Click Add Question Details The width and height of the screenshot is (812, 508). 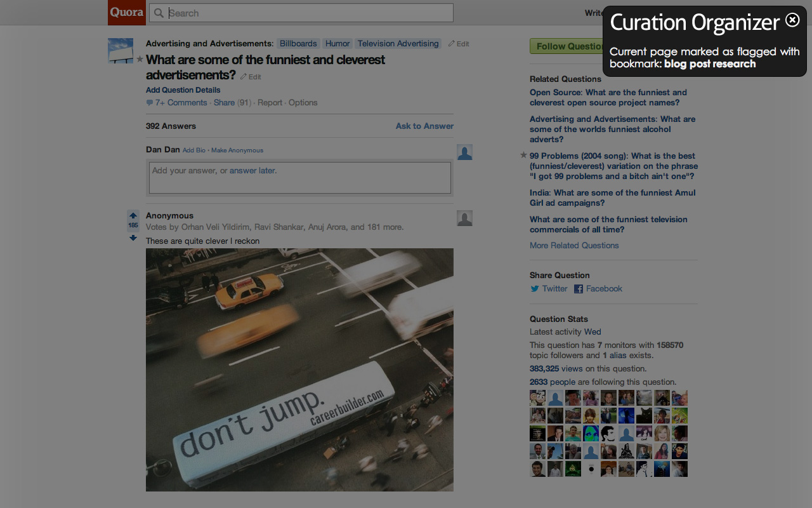[183, 90]
